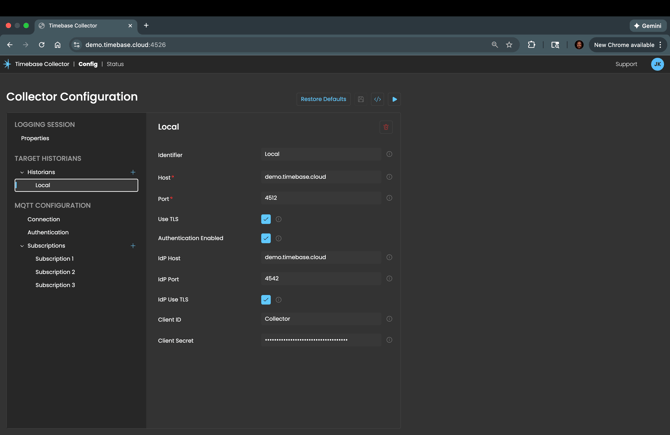
Task: Add a new historian with plus icon
Action: coord(133,172)
